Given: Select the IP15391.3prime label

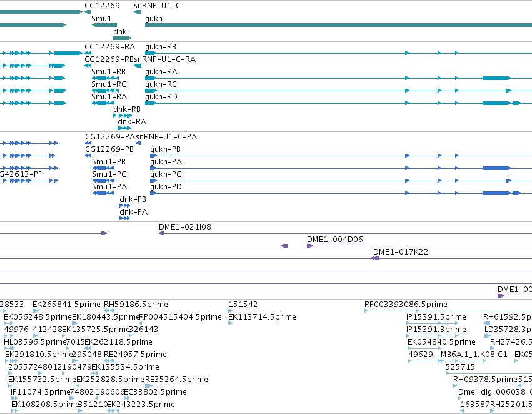Looking at the screenshot, I should click(436, 330).
